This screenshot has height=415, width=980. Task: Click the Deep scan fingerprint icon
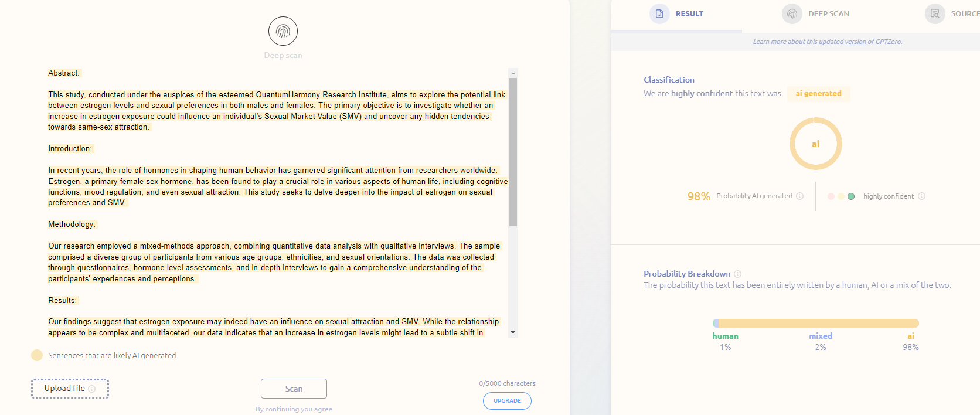coord(283,31)
